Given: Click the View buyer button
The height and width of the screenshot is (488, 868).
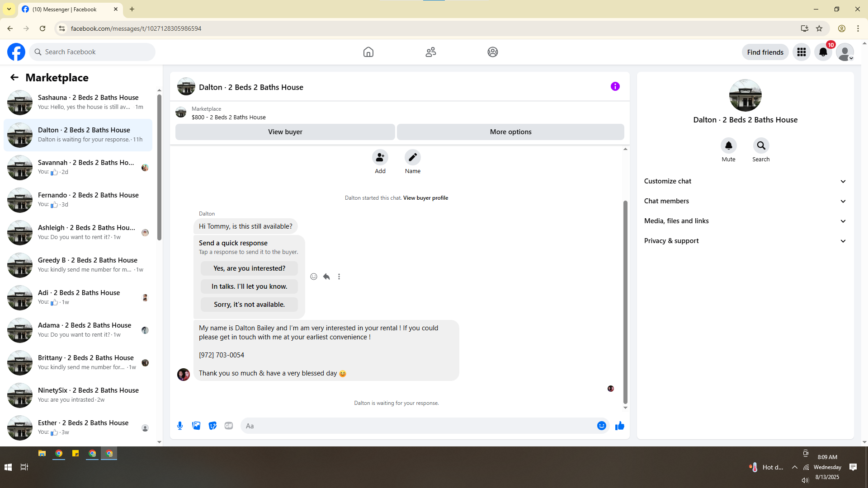Looking at the screenshot, I should pos(285,132).
